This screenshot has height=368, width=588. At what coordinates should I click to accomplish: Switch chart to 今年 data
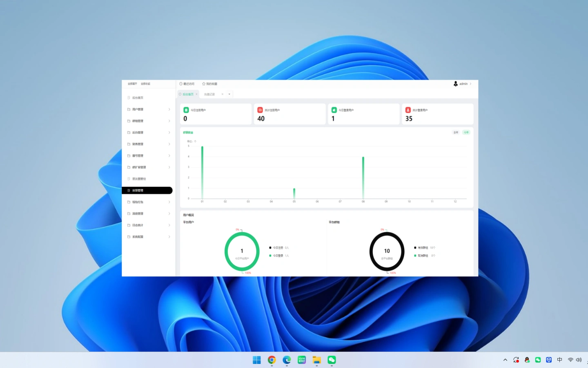[x=466, y=132]
